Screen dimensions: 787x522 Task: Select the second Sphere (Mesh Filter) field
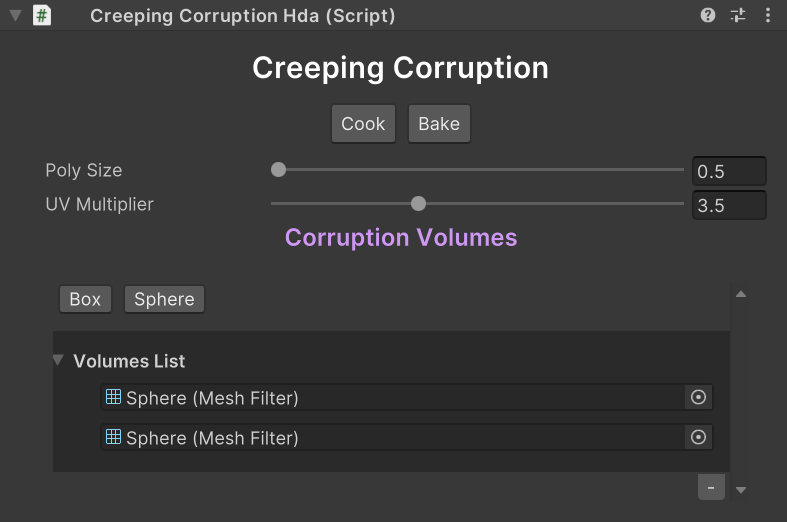[390, 438]
